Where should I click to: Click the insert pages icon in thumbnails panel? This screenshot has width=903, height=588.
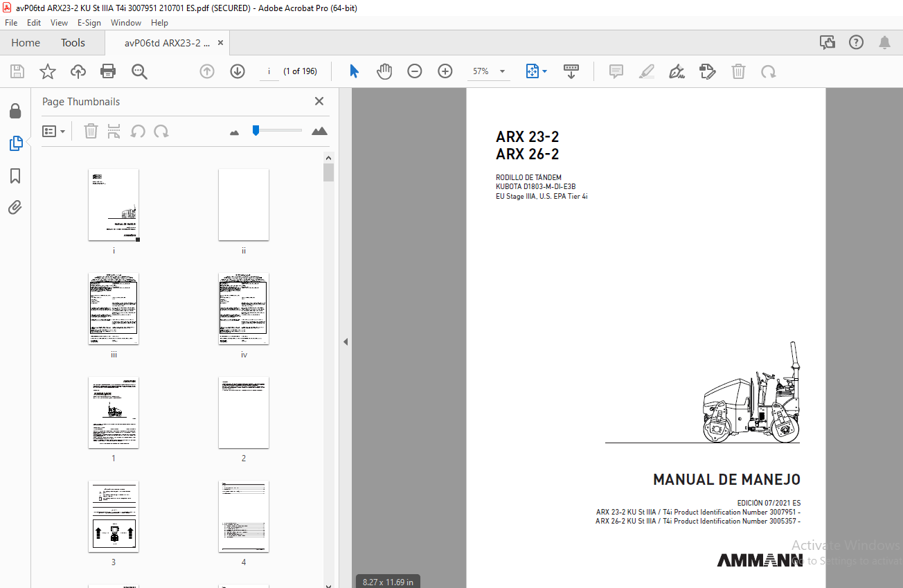coord(114,131)
